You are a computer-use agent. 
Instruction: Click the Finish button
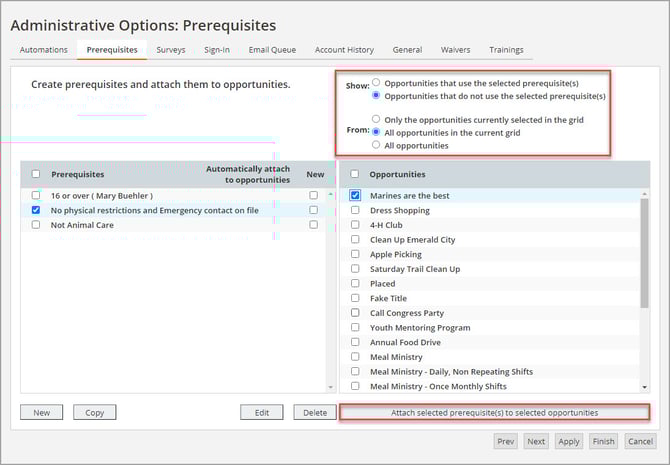603,441
